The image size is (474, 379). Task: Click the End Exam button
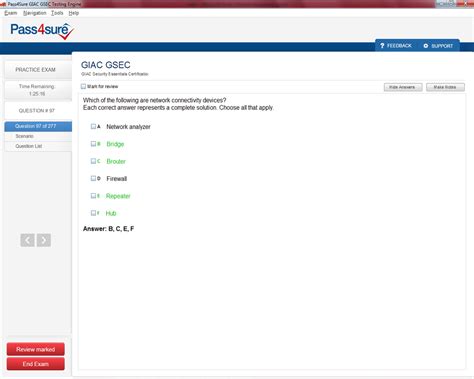36,364
